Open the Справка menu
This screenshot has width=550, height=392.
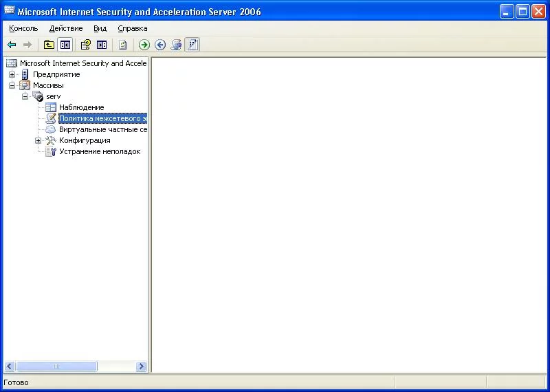(x=133, y=28)
